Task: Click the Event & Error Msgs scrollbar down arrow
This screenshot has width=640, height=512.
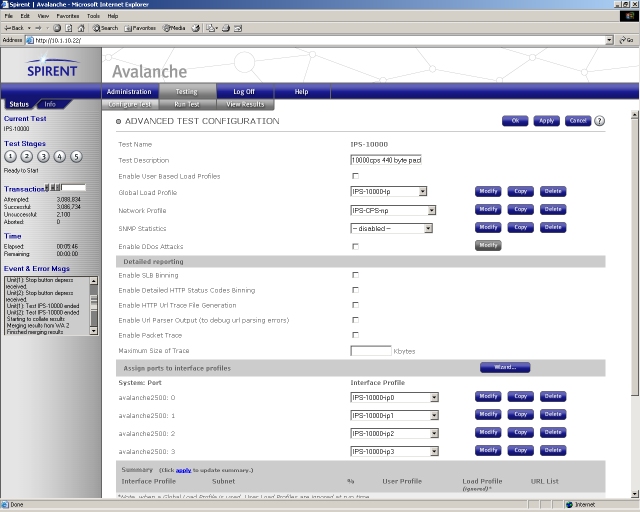Action: (x=93, y=331)
